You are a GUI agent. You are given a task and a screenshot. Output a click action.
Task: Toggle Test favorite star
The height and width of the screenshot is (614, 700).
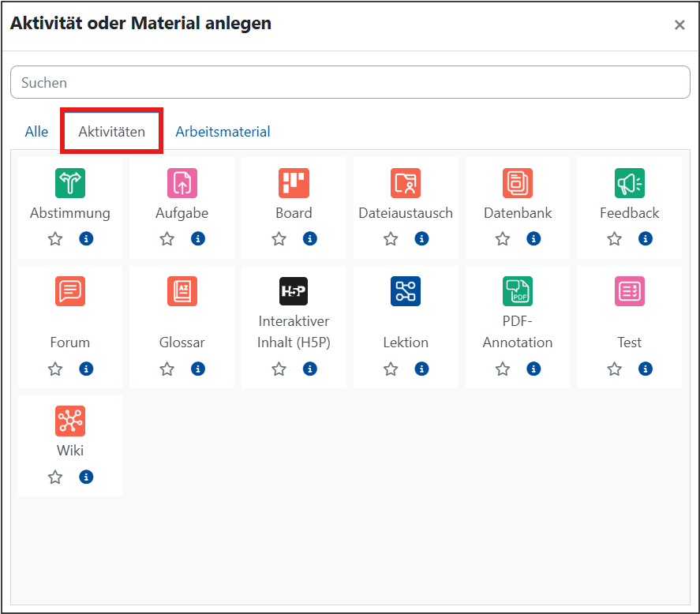pos(614,369)
